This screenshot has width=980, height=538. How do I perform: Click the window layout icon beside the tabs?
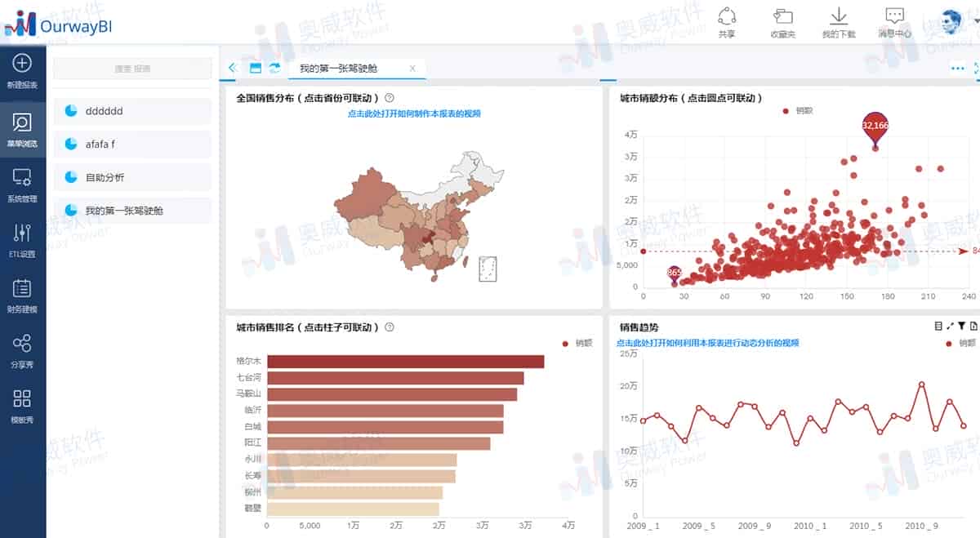256,68
